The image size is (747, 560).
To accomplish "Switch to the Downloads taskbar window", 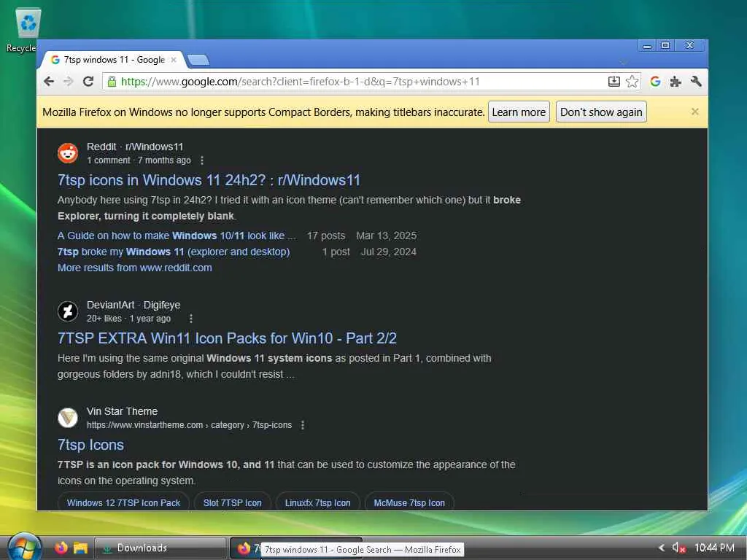I will (x=160, y=548).
